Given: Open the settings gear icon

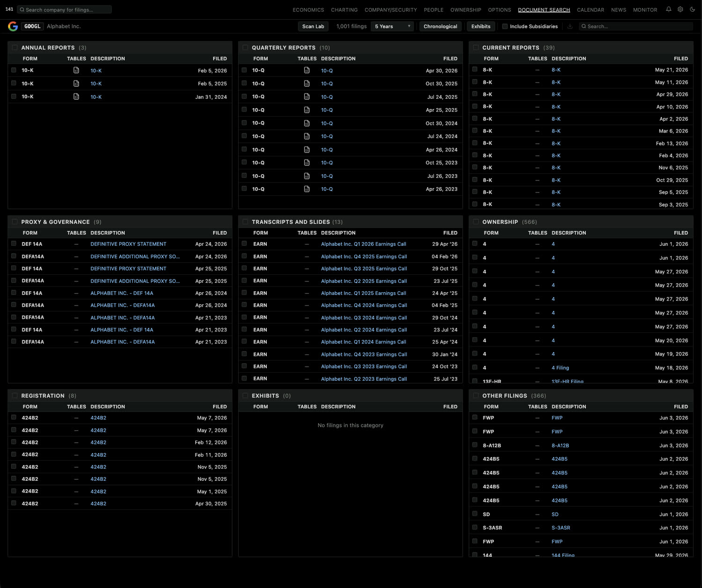Looking at the screenshot, I should [x=680, y=9].
